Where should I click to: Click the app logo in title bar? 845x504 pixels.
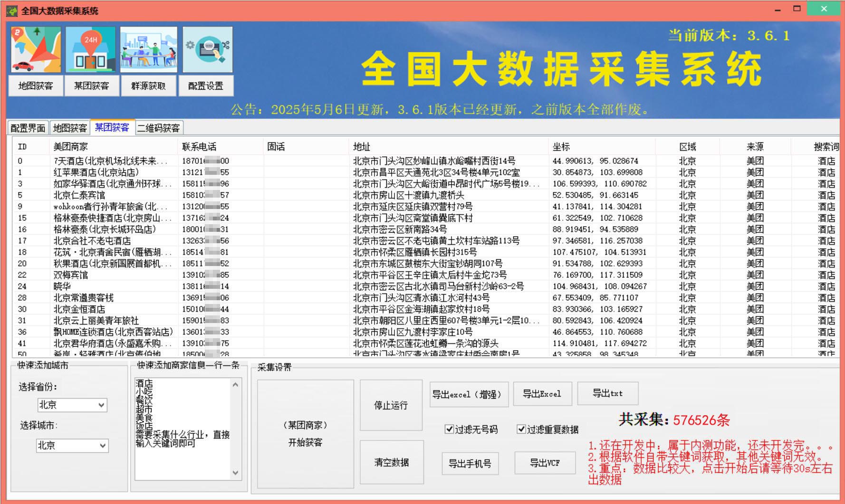(12, 10)
